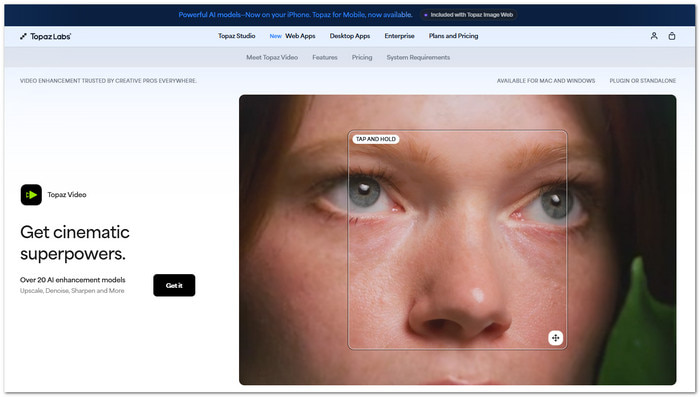Open the System Requirements tab
This screenshot has width=700, height=397.
(x=418, y=58)
